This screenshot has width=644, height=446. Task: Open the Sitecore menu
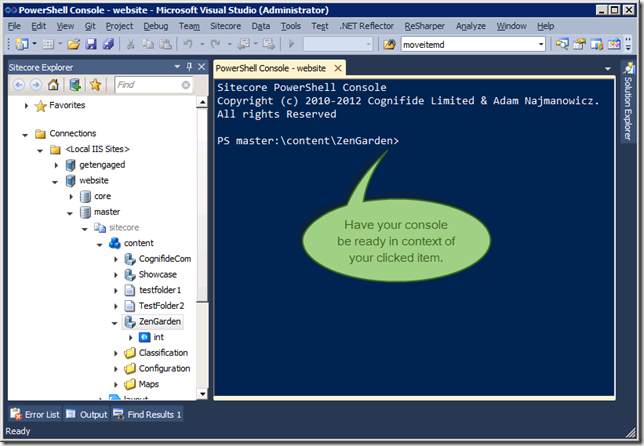tap(224, 25)
